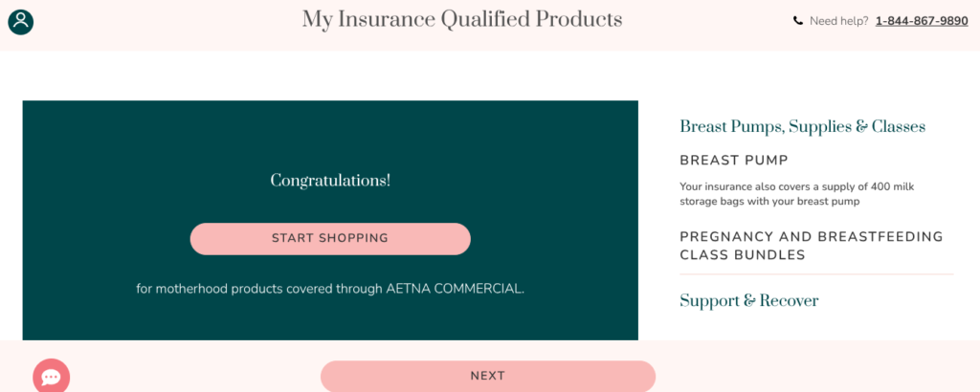Click the divider line above Support & Recover
Viewport: 980px width, 392px height.
[x=816, y=274]
